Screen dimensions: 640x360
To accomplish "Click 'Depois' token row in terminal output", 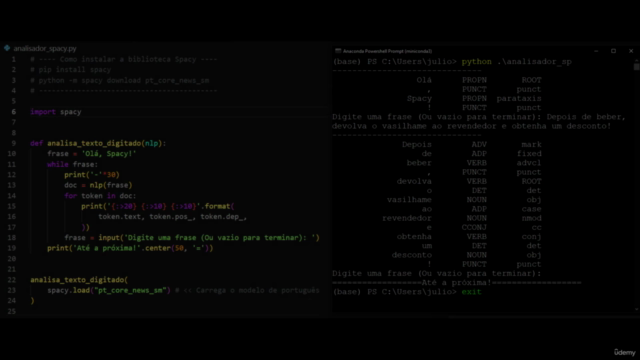I will (x=417, y=144).
